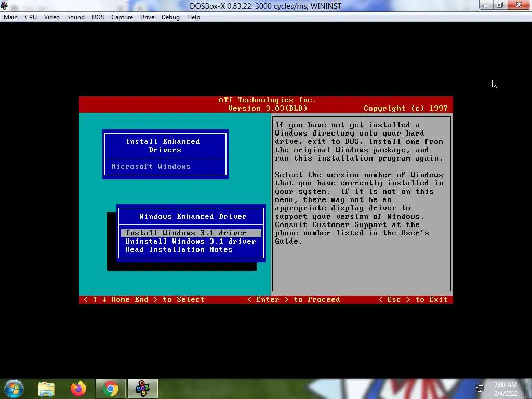This screenshot has height=399, width=532.
Task: Restore down the DOSBox-X window
Action: [x=500, y=5]
